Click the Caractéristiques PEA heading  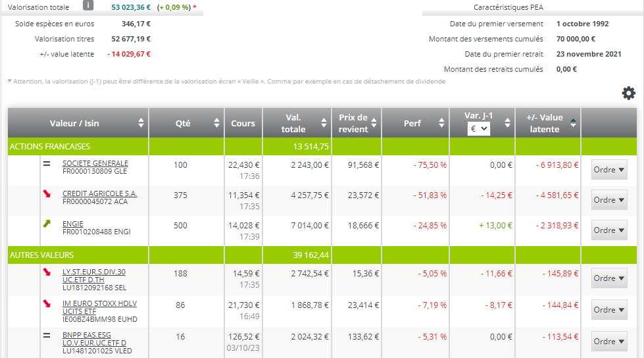click(x=508, y=7)
